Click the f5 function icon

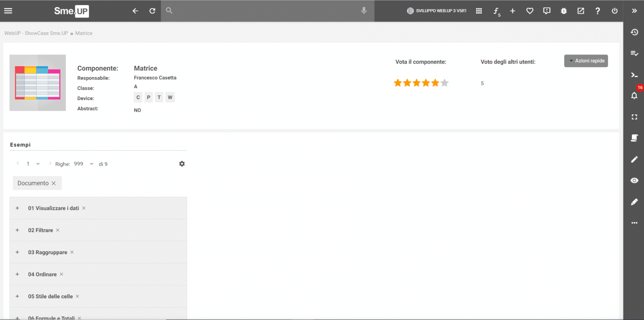point(496,12)
